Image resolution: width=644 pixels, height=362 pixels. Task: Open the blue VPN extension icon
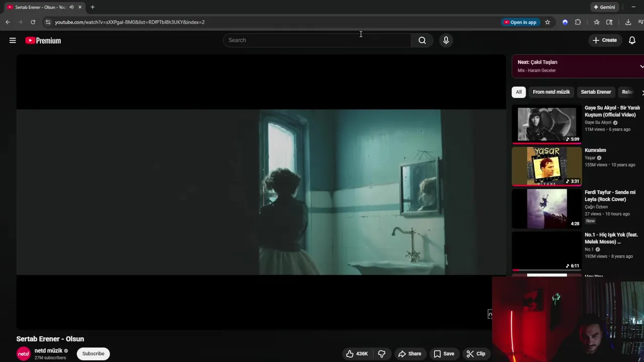(565, 22)
